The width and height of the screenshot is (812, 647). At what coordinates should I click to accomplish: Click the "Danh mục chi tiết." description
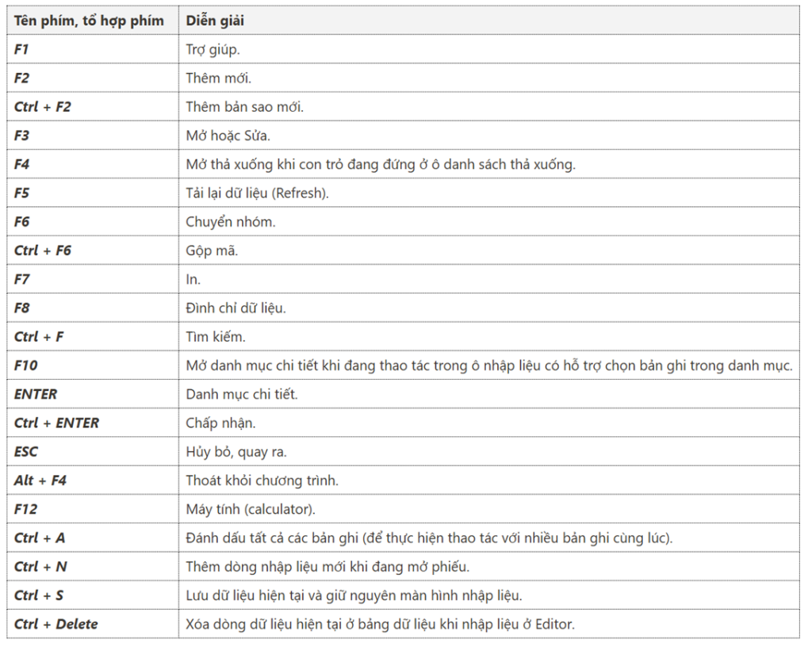click(x=242, y=394)
